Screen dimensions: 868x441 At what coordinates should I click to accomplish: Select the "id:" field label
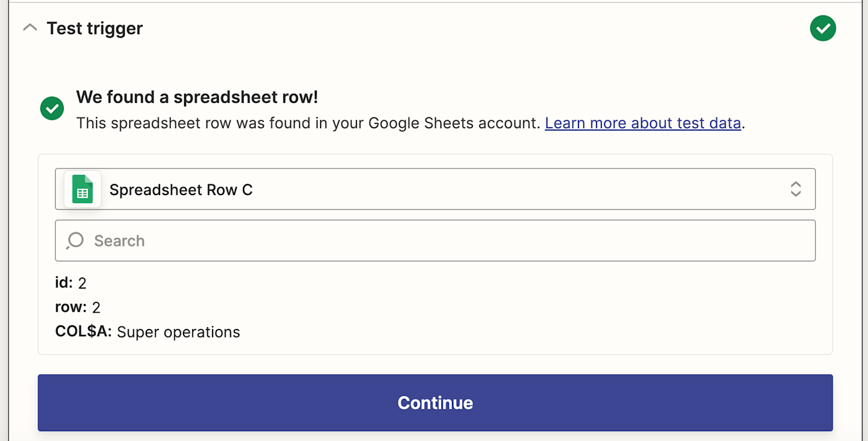click(64, 283)
